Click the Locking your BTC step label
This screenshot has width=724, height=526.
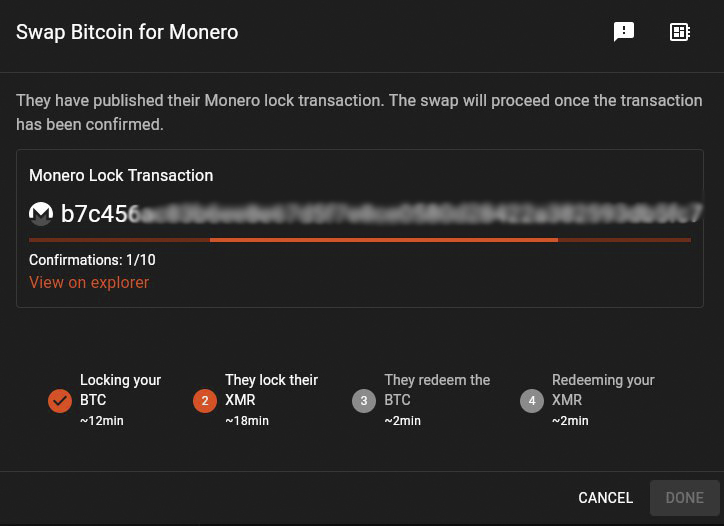[x=120, y=390]
